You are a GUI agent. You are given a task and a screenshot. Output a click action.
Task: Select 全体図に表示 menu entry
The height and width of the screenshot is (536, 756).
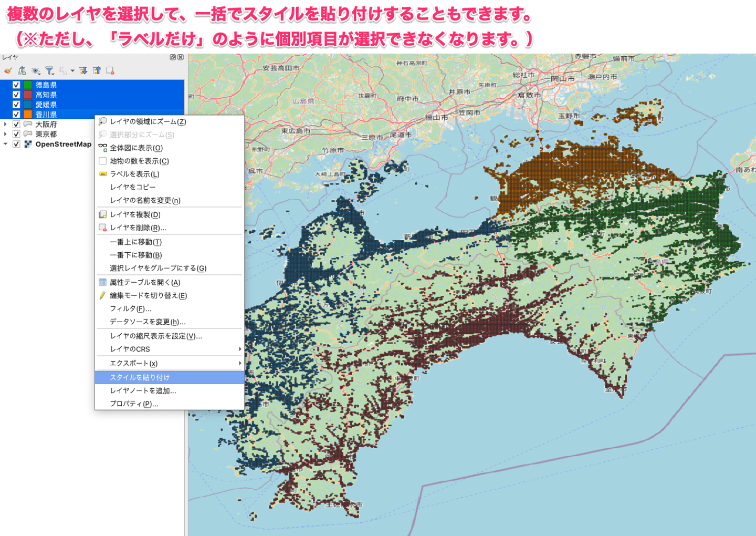(170, 148)
